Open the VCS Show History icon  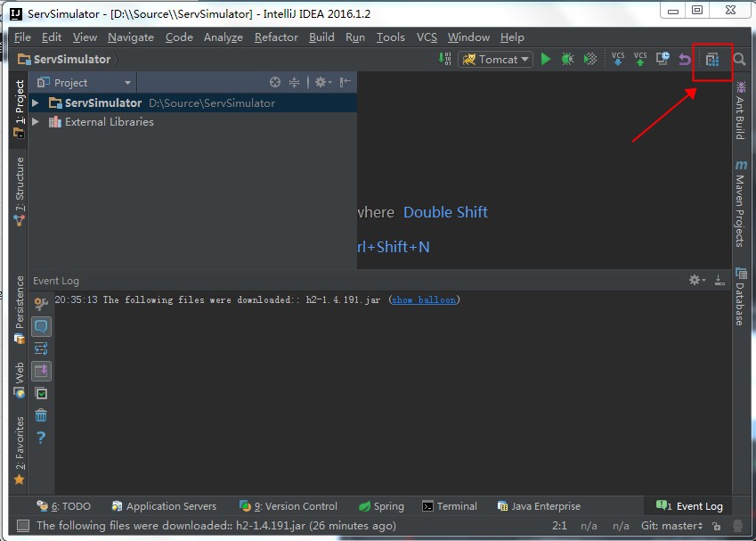tap(663, 59)
